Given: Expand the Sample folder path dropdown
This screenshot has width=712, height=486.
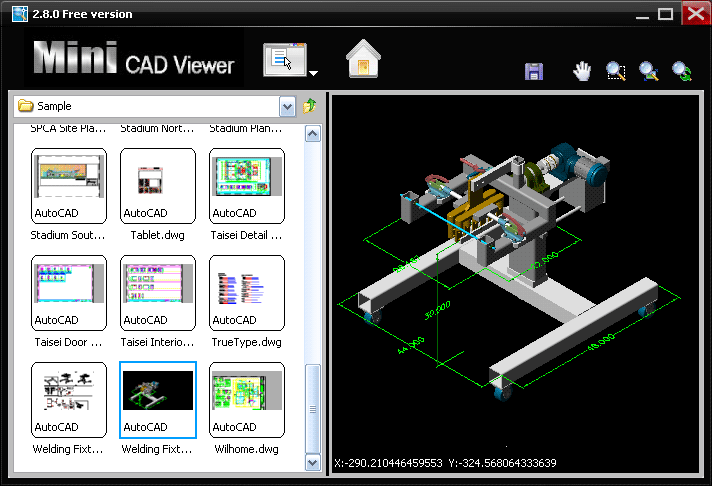Looking at the screenshot, I should [x=287, y=107].
